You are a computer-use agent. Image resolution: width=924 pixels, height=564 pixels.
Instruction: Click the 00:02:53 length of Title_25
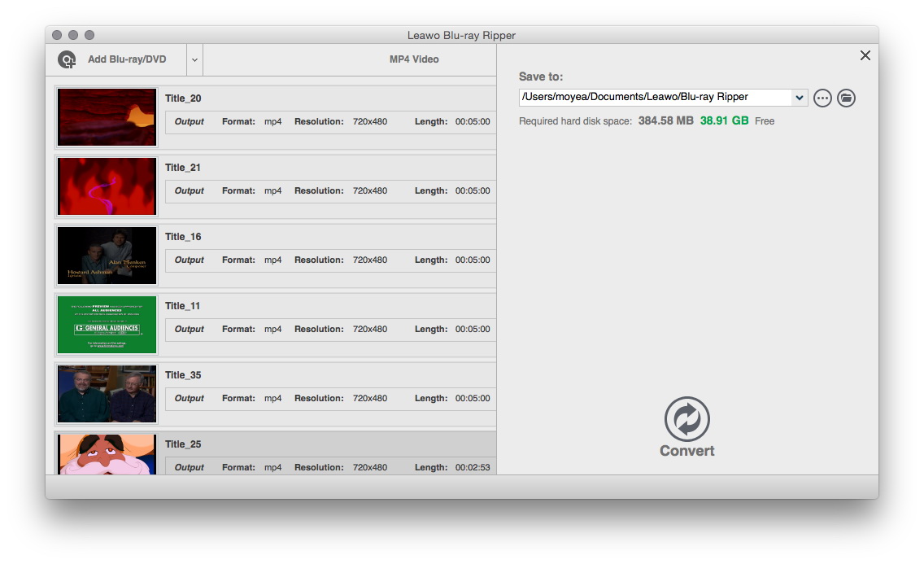473,467
